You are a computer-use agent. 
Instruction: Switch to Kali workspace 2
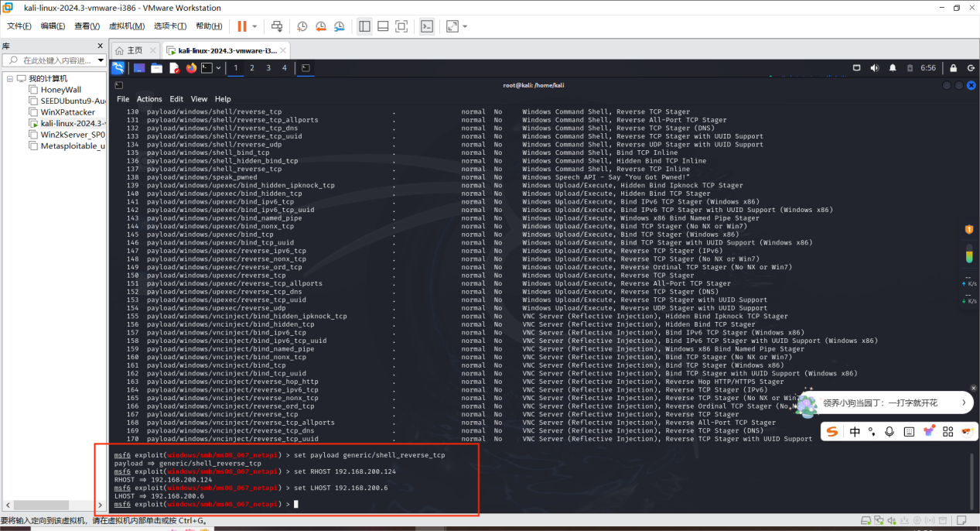pyautogui.click(x=252, y=68)
